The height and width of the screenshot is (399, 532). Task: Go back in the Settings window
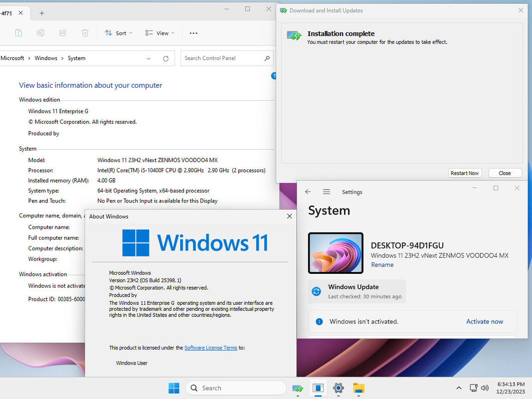pyautogui.click(x=308, y=192)
